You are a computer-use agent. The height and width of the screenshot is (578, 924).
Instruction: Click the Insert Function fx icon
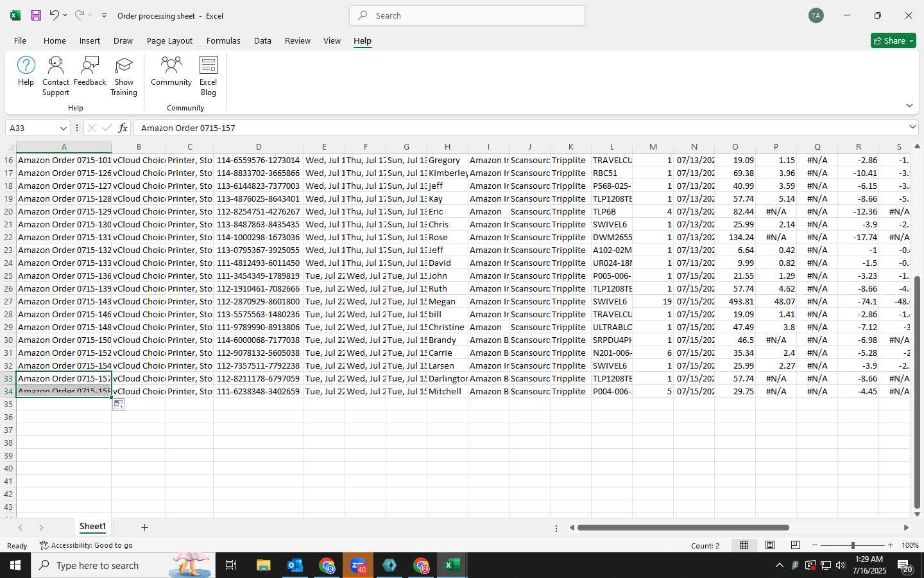click(x=123, y=128)
